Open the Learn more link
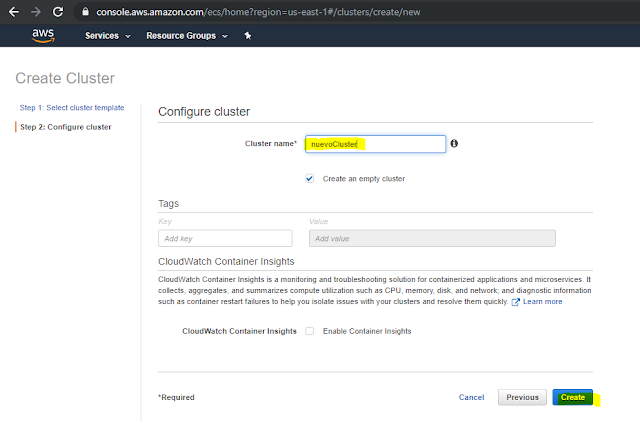This screenshot has width=640, height=431. pos(542,302)
